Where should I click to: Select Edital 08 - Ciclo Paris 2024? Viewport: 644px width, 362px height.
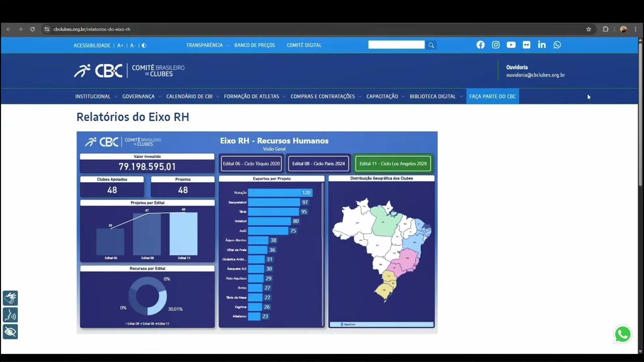(x=318, y=163)
